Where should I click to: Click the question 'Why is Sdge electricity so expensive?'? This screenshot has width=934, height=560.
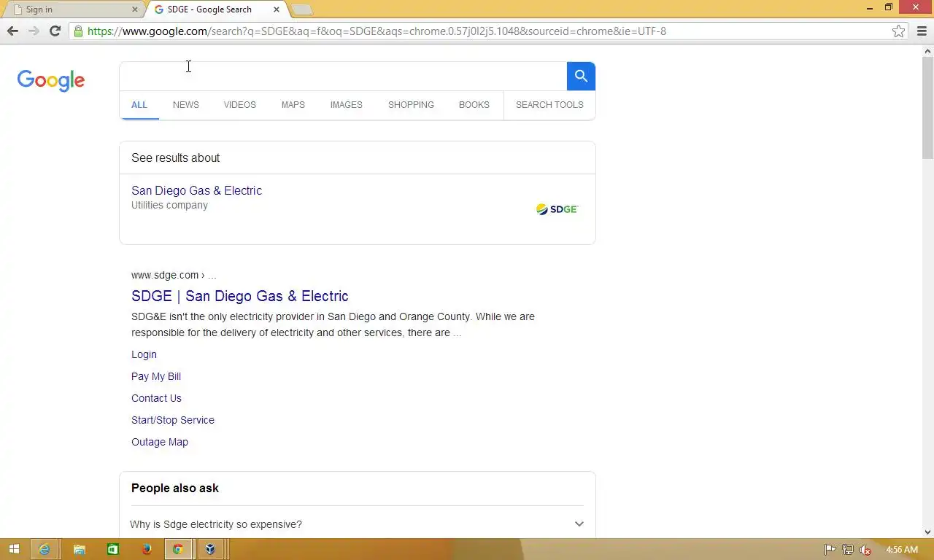pos(216,524)
